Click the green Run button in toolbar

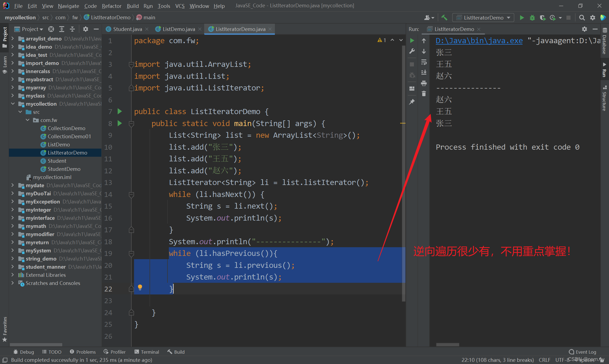pos(522,18)
